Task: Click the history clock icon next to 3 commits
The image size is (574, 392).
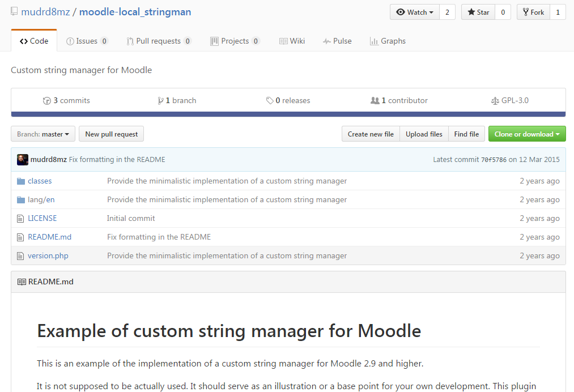Action: tap(47, 101)
